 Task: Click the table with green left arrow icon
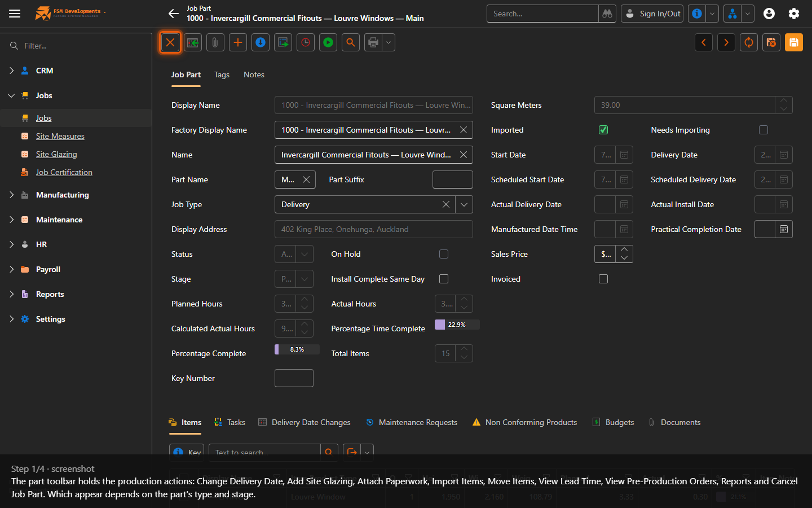193,42
